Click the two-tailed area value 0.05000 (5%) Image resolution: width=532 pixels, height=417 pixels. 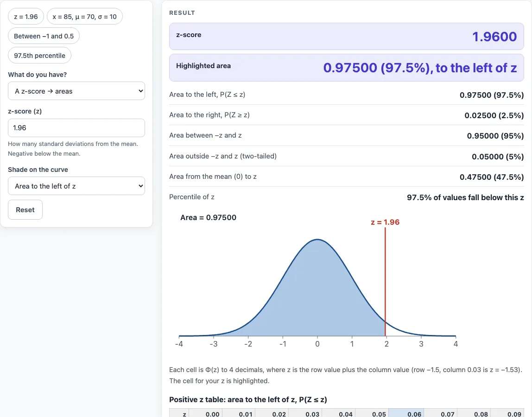pos(498,157)
